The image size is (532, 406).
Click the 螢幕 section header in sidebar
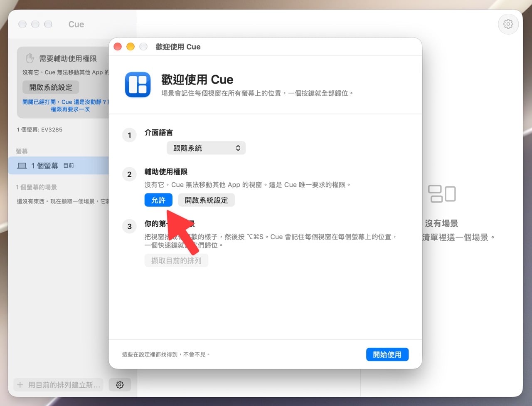point(22,151)
